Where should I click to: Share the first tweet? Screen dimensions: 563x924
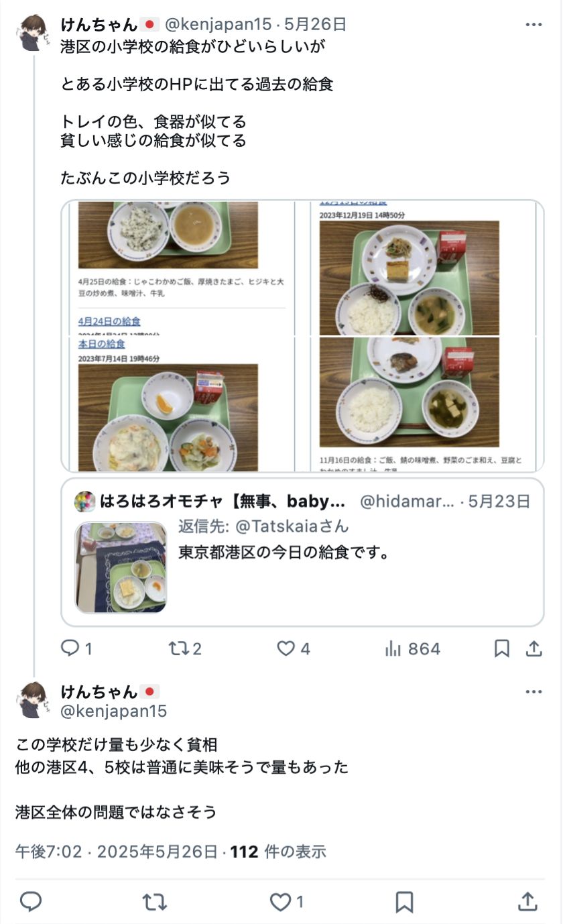point(534,648)
